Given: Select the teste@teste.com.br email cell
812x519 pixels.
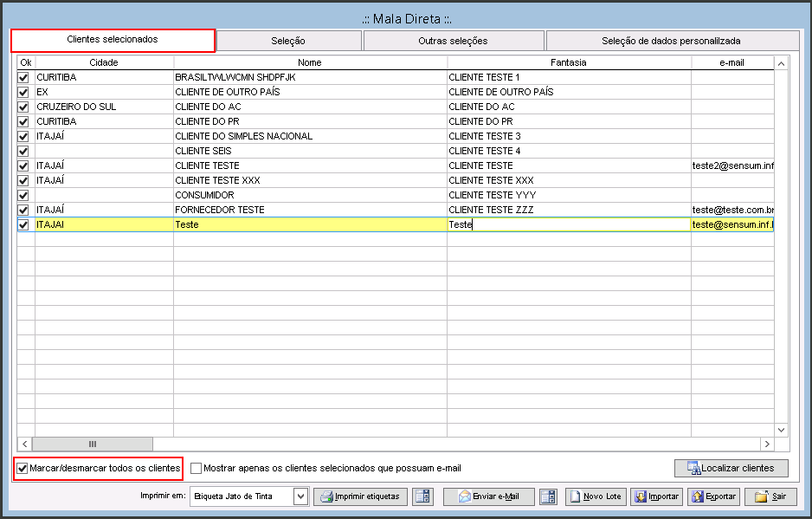Looking at the screenshot, I should [732, 210].
